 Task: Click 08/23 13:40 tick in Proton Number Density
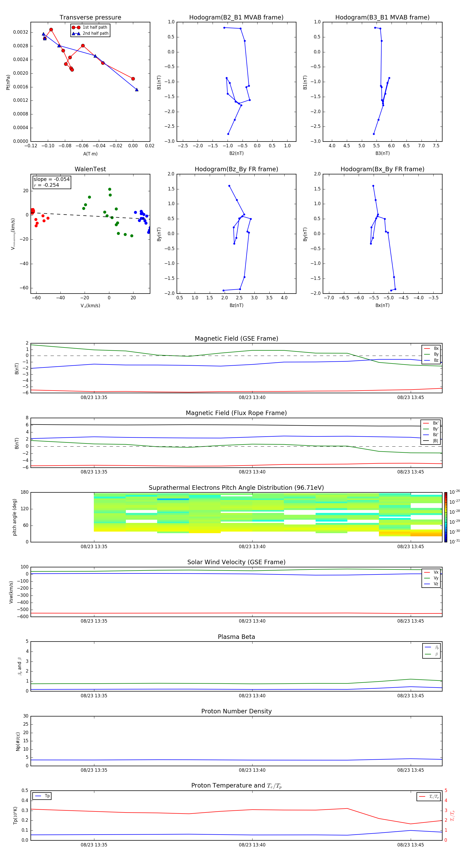tap(252, 770)
